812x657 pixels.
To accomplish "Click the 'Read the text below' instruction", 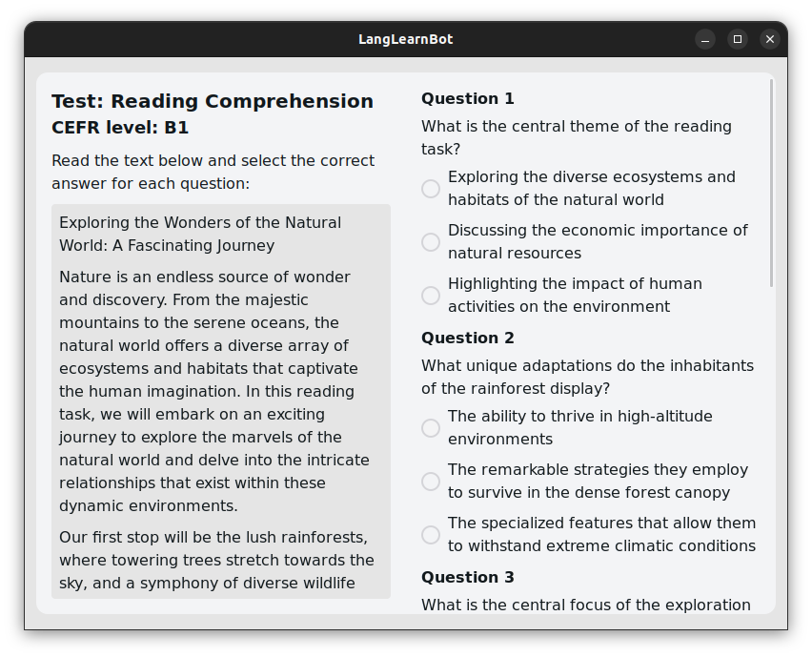I will click(x=213, y=172).
